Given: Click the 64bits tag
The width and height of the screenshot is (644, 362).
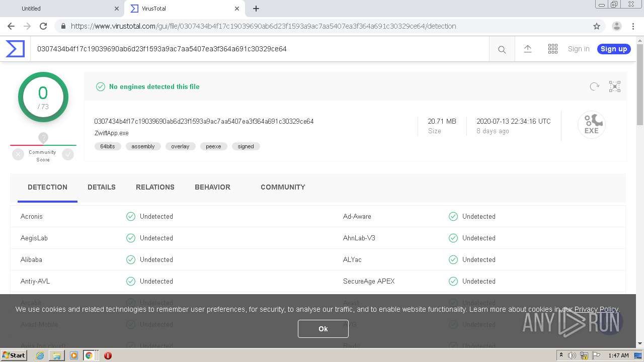Looking at the screenshot, I should coord(108,146).
